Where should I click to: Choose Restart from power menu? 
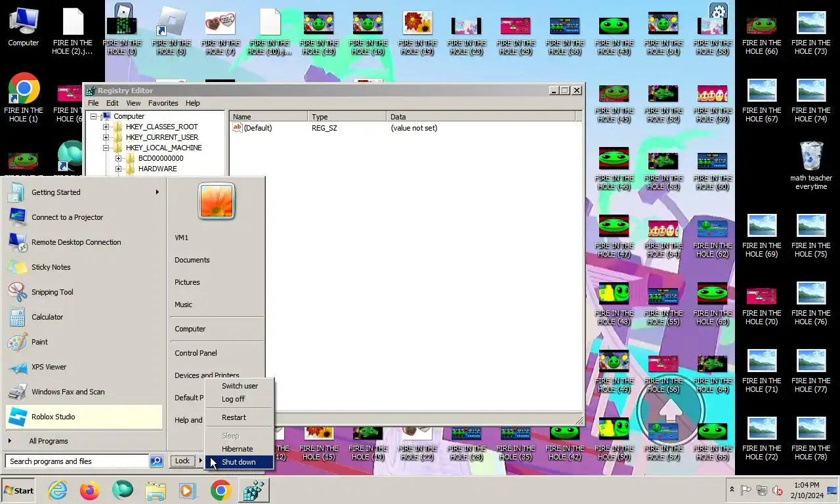(x=239, y=417)
